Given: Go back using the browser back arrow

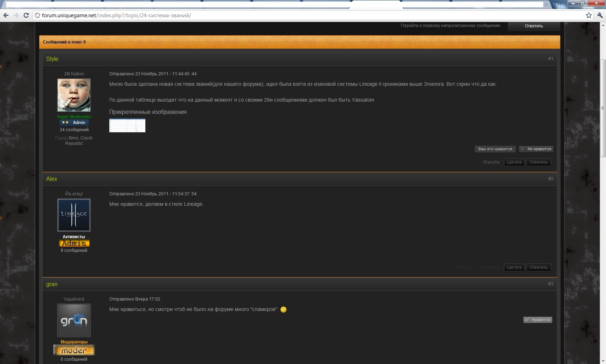Looking at the screenshot, I should [x=6, y=15].
